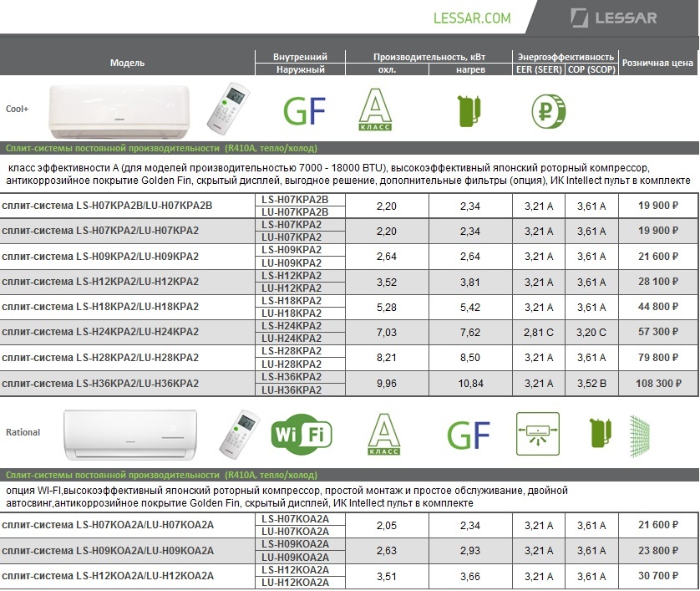This screenshot has height=591, width=700.
Task: Click the 'Модель' column header
Action: (127, 63)
